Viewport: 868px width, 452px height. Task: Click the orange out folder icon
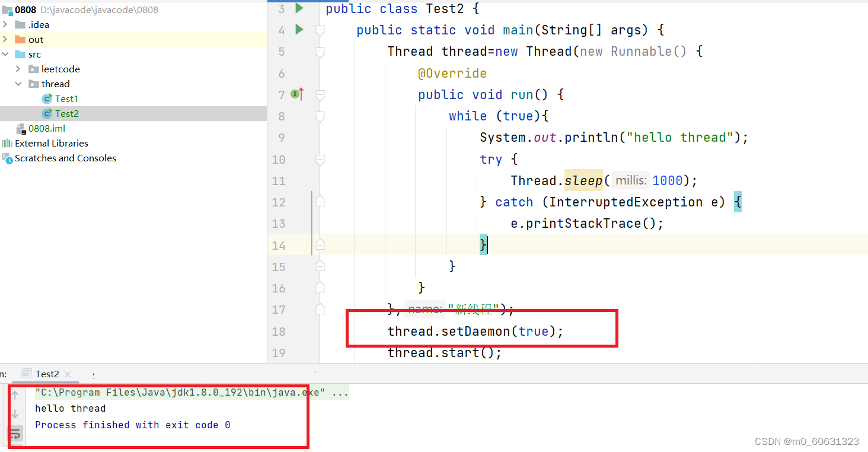coord(21,39)
